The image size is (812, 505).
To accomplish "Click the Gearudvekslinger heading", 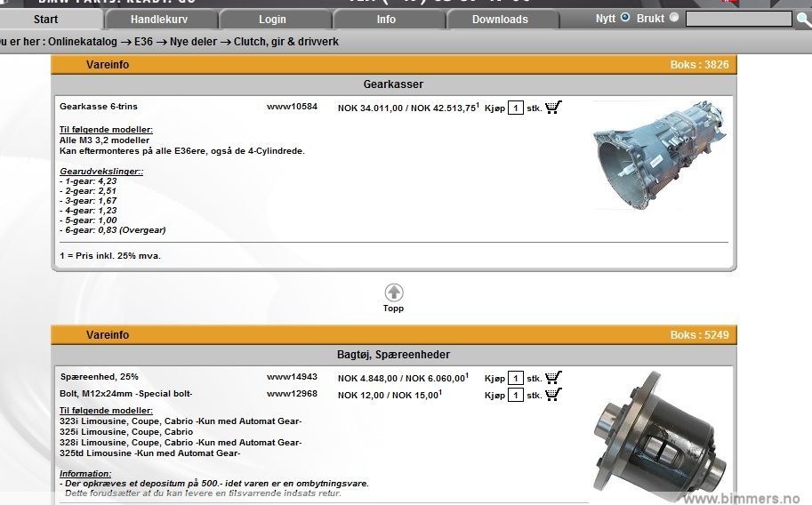I will 101,172.
